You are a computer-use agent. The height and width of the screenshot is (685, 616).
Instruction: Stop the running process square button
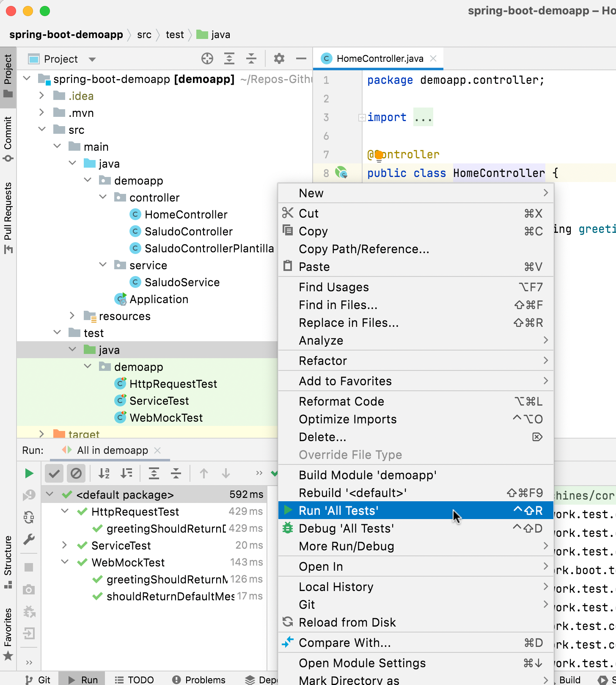[x=29, y=567]
